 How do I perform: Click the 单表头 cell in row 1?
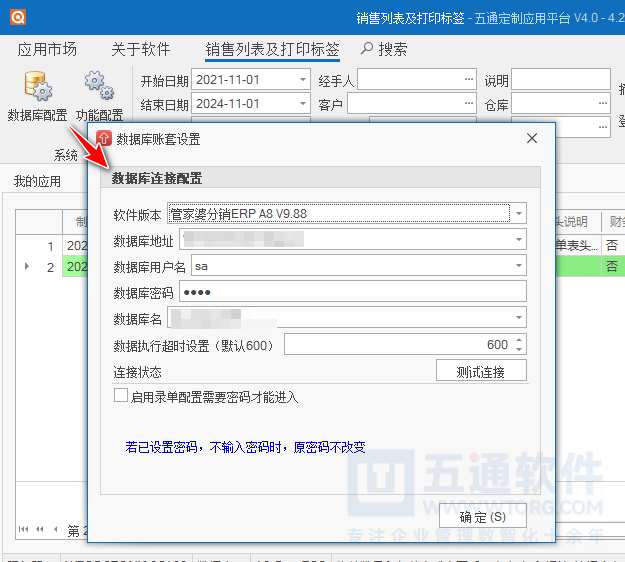coord(578,245)
